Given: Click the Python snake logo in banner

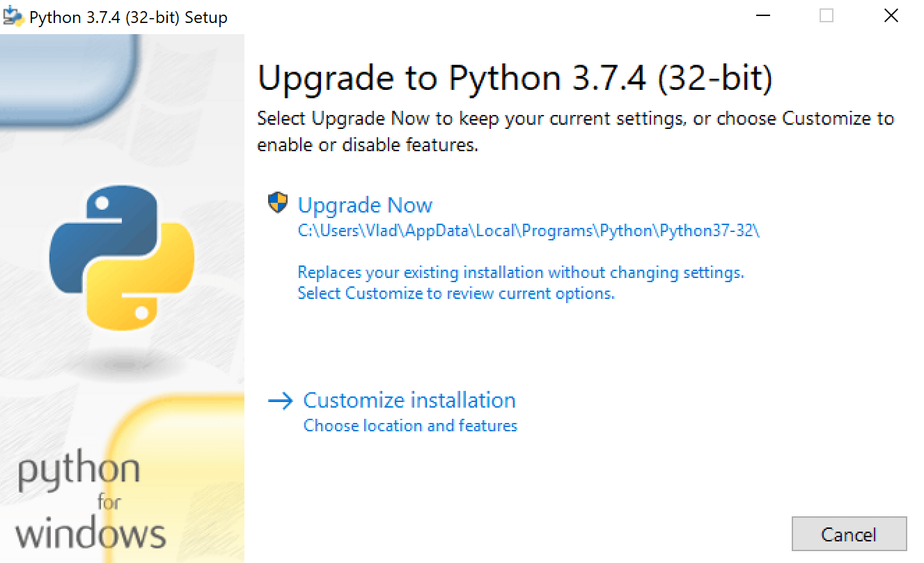Looking at the screenshot, I should (x=122, y=258).
